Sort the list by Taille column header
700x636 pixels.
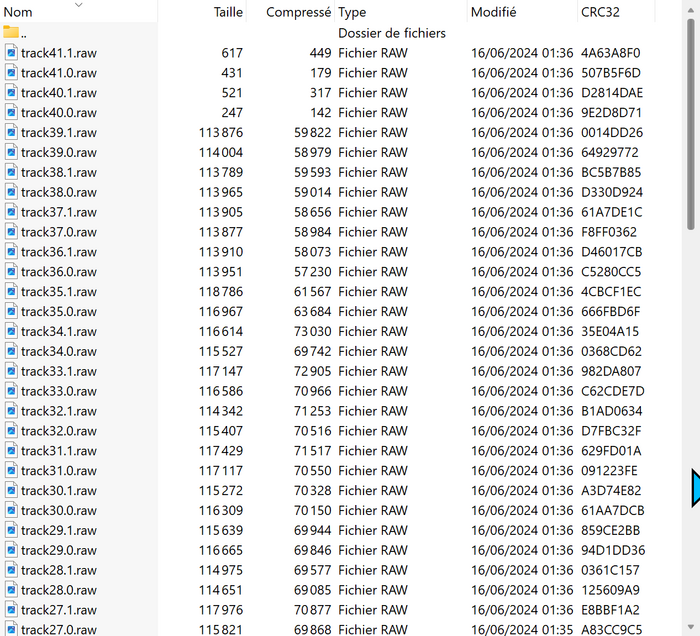coord(228,13)
